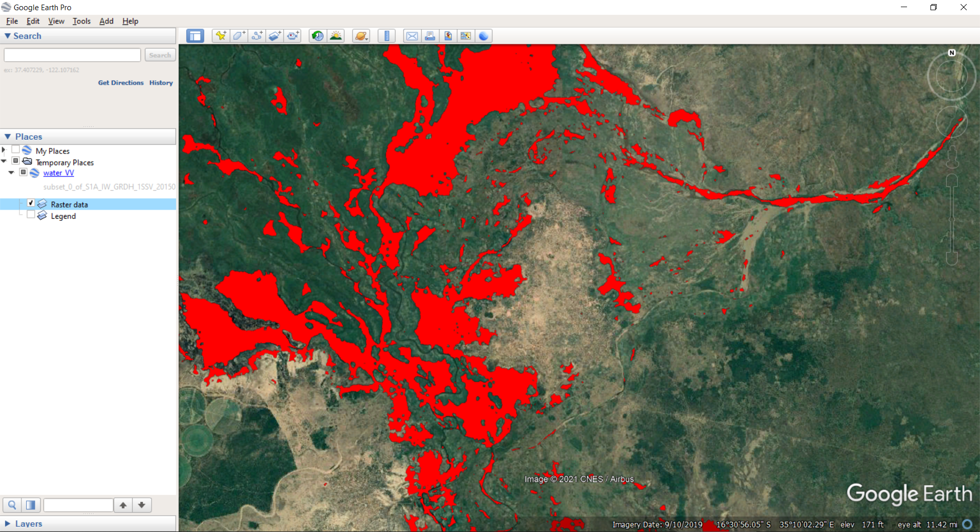Click the Add Image Overlay tool
This screenshot has width=980, height=532.
pyautogui.click(x=275, y=36)
